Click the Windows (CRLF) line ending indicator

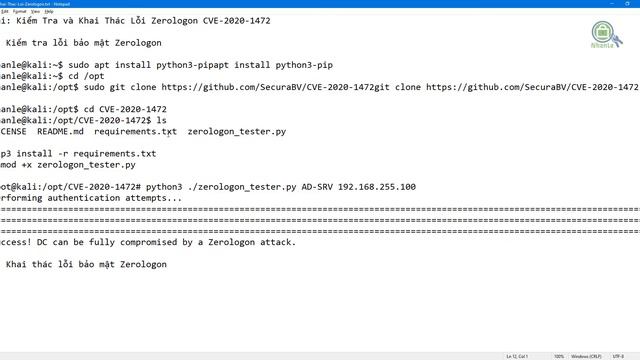[x=586, y=356]
